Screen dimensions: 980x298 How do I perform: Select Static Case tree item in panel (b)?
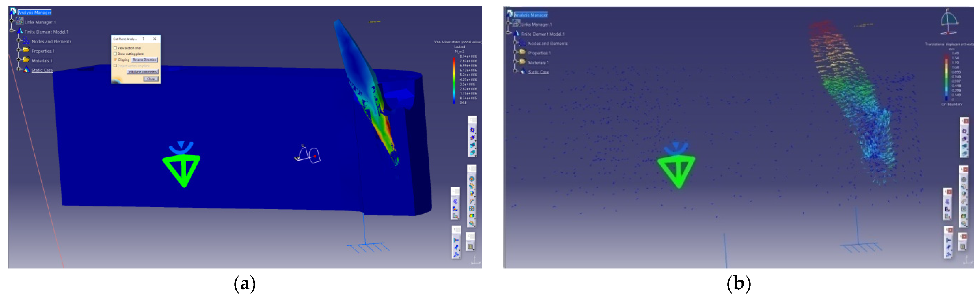pyautogui.click(x=538, y=72)
